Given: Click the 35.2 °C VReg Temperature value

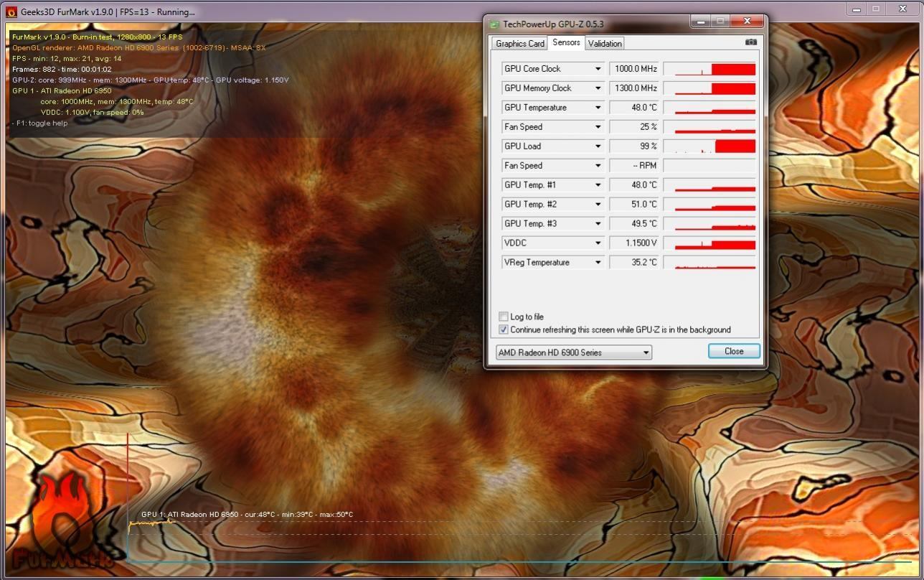Looking at the screenshot, I should pos(634,263).
